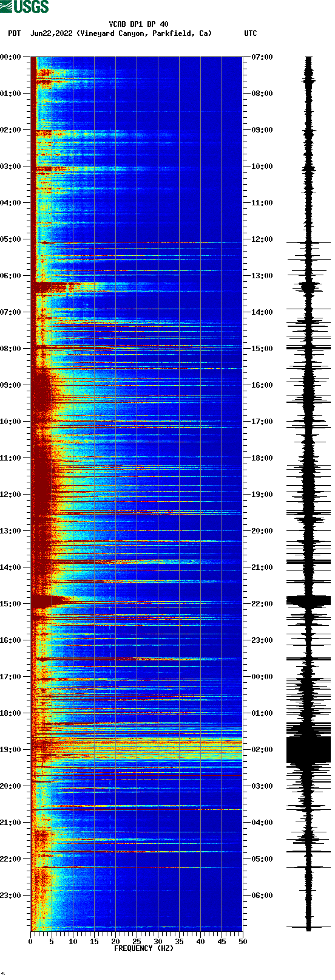Click the 15:00 UTC time label
335x980 pixels.
(262, 349)
